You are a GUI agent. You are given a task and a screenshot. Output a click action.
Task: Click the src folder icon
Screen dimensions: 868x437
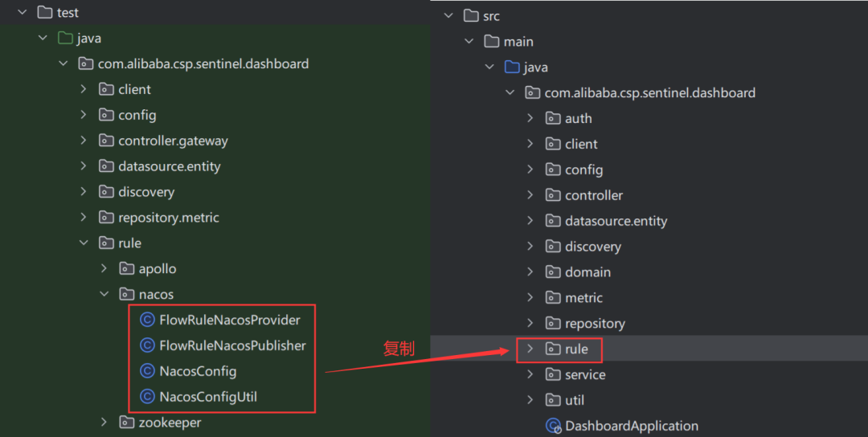(471, 15)
